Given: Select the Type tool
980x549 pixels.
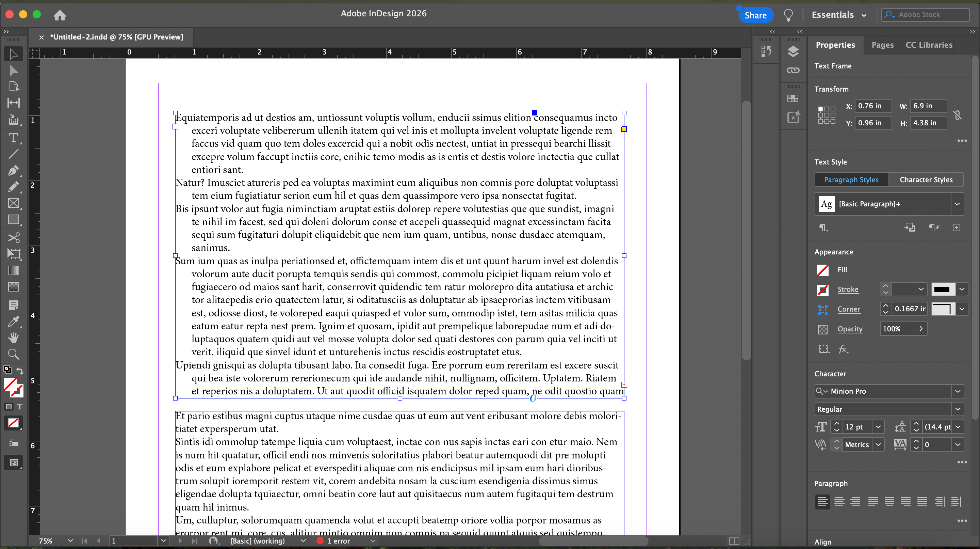Looking at the screenshot, I should point(13,138).
